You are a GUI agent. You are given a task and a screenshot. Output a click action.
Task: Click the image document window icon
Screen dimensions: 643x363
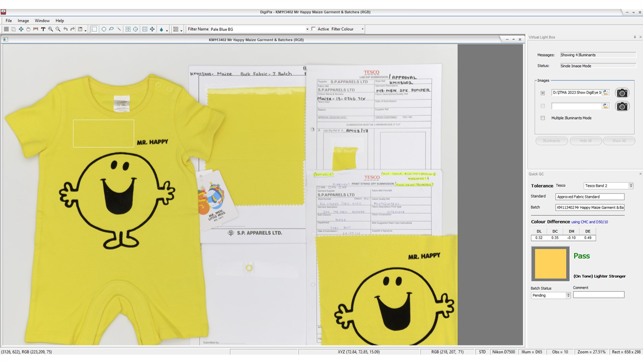pos(5,40)
